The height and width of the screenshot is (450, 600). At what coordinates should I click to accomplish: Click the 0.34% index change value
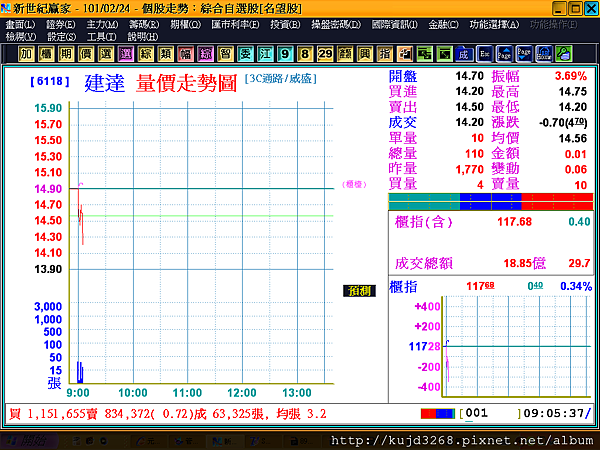tap(576, 286)
